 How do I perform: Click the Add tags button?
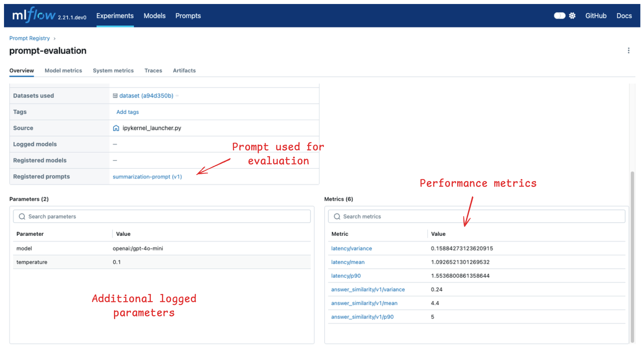tap(128, 112)
